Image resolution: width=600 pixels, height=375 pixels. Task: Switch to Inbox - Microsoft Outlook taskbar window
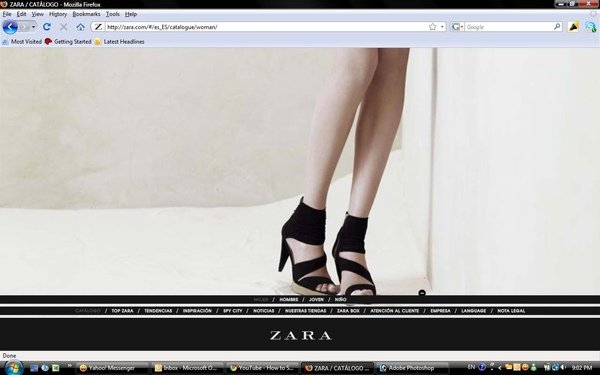click(x=187, y=368)
